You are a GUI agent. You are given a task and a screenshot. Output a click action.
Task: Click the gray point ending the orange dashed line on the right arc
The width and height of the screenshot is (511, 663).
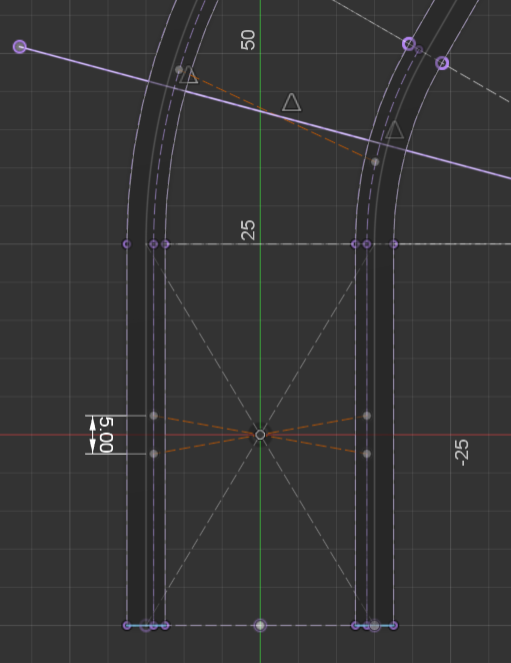point(375,162)
